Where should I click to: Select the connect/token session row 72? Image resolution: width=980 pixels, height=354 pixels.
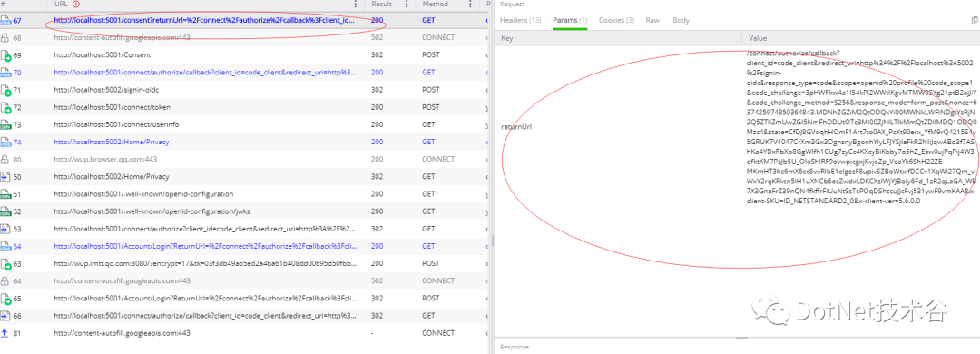tap(244, 108)
